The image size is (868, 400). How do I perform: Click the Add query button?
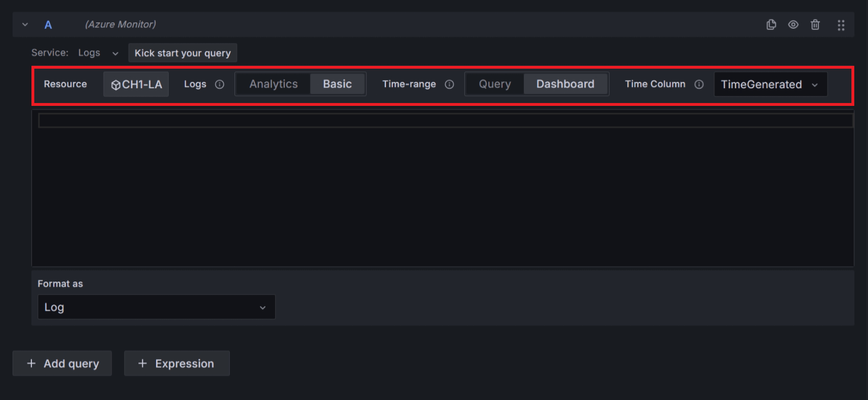62,363
